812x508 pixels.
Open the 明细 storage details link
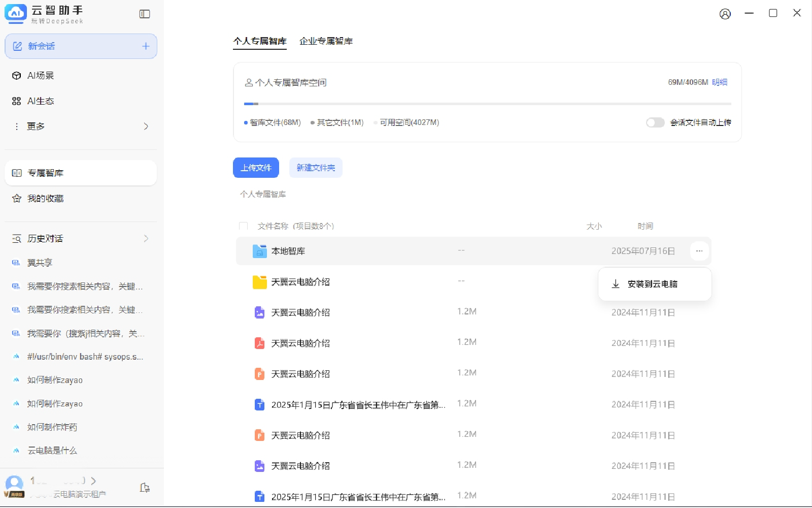point(720,82)
